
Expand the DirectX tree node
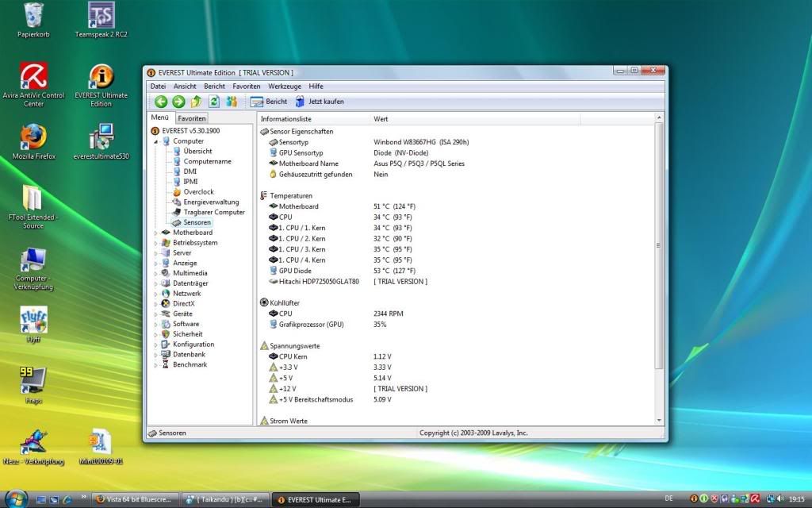pos(156,304)
